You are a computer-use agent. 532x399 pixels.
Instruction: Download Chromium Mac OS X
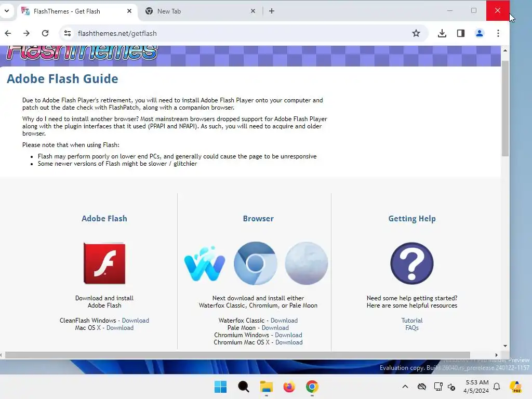point(289,342)
